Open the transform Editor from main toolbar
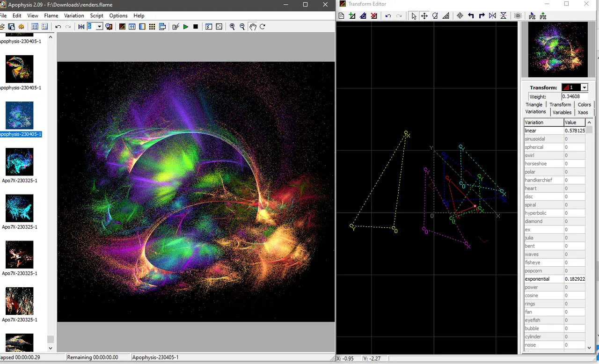The width and height of the screenshot is (599, 364). (122, 27)
